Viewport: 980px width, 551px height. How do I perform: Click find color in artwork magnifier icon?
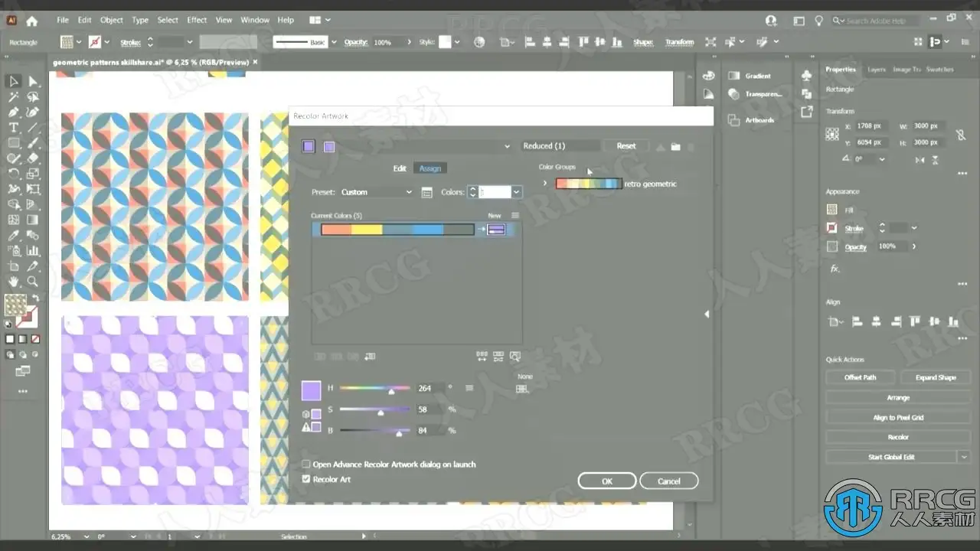[515, 356]
